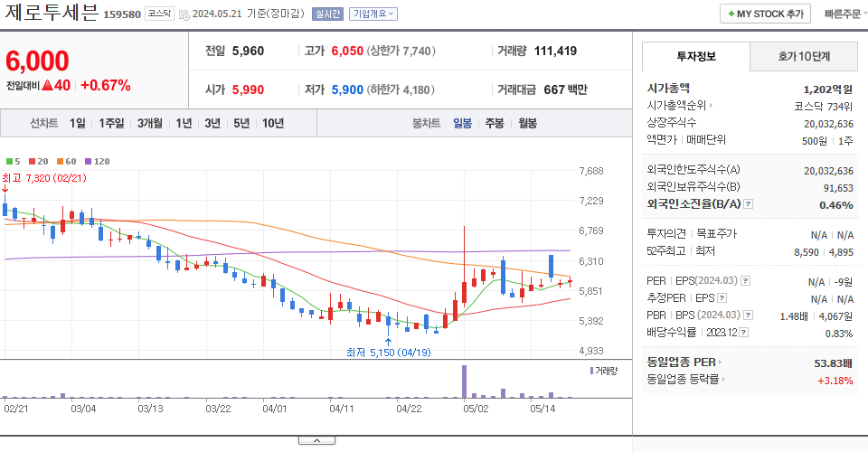Viewport: 868px width, 452px height.
Task: Select the 1년 line chart period
Action: [x=184, y=123]
